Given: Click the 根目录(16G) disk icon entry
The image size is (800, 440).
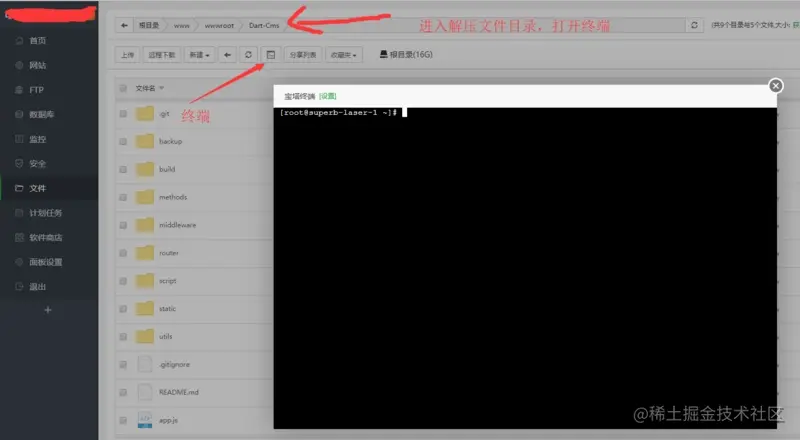Looking at the screenshot, I should pos(406,54).
